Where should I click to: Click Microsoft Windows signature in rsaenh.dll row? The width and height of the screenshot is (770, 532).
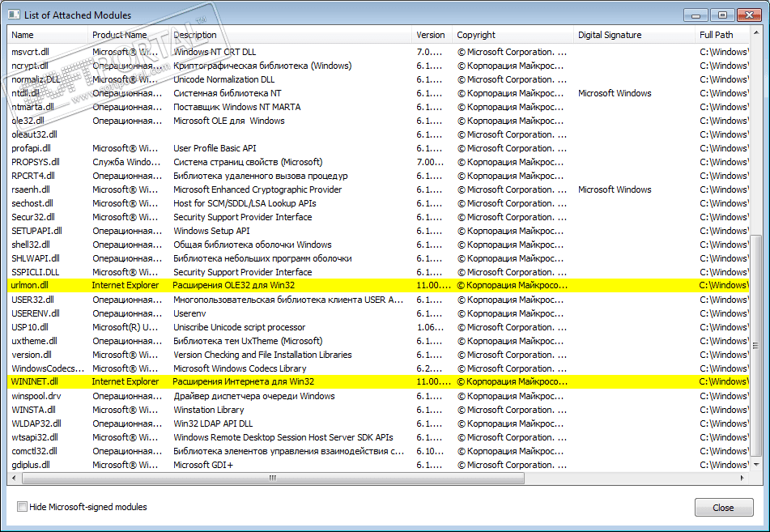pos(615,189)
